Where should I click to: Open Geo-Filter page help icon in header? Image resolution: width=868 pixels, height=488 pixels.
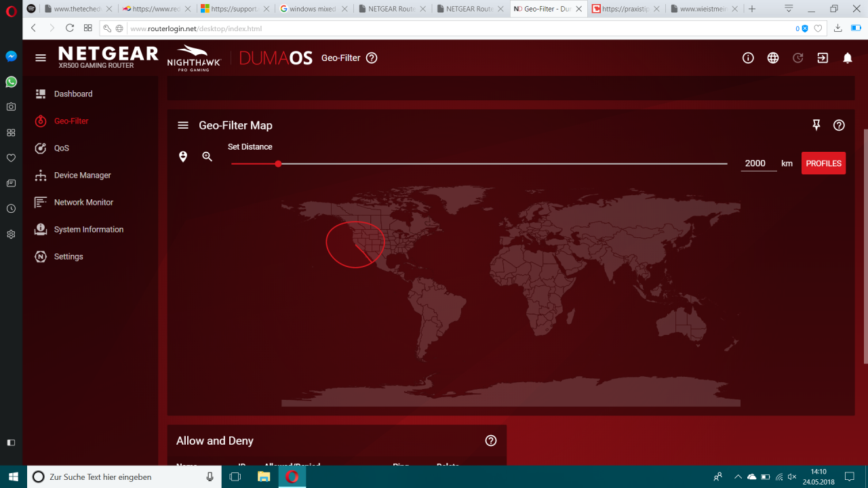click(372, 58)
